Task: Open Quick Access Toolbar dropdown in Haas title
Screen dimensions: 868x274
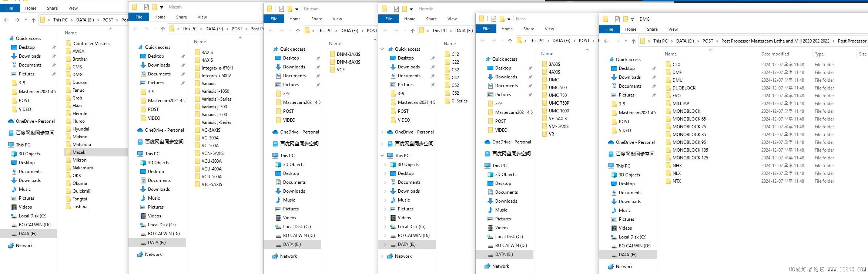Action: point(509,19)
